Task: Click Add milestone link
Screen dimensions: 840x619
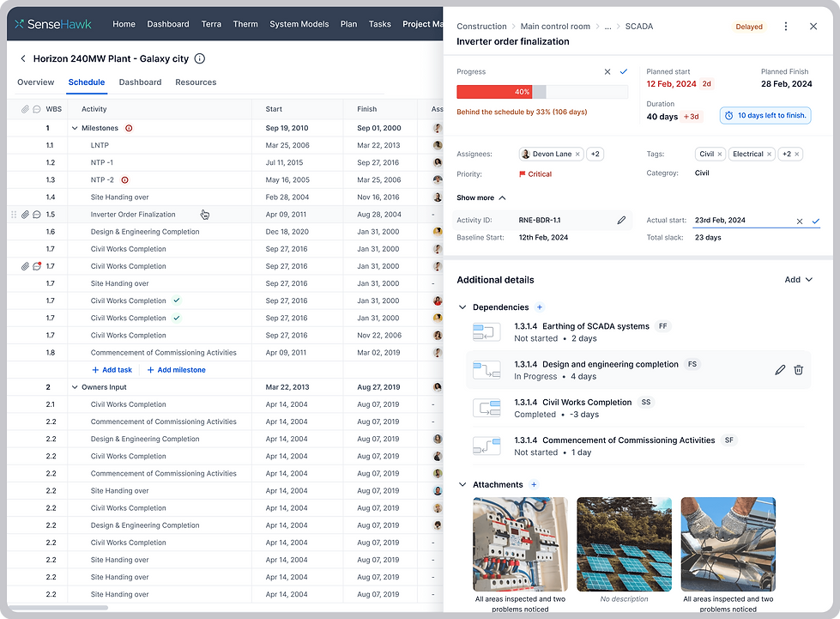Action: [x=176, y=370]
